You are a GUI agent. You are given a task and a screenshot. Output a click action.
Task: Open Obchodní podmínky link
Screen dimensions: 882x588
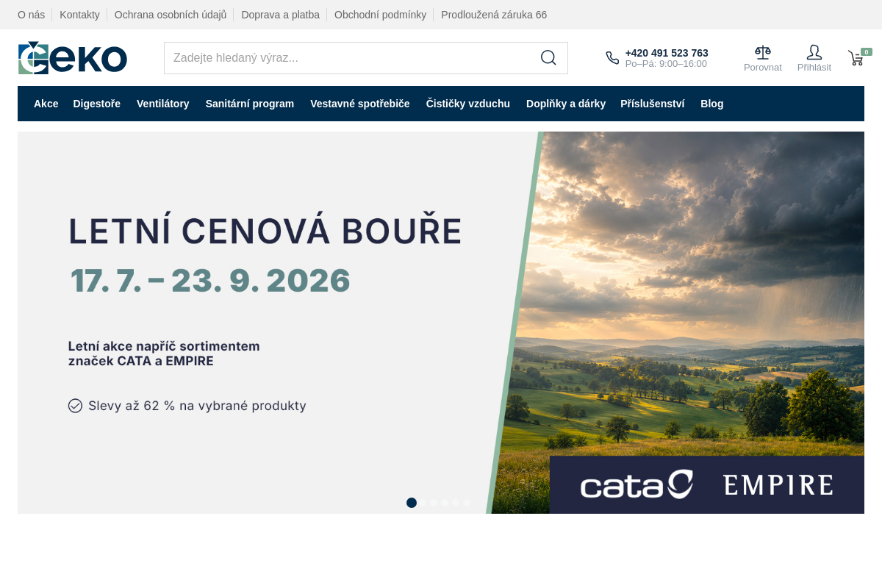point(380,15)
